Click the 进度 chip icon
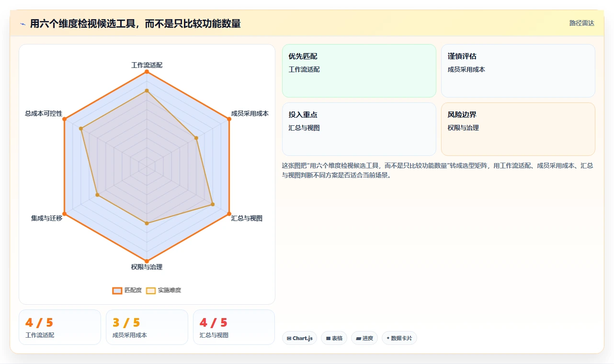This screenshot has height=364, width=614. tap(358, 339)
